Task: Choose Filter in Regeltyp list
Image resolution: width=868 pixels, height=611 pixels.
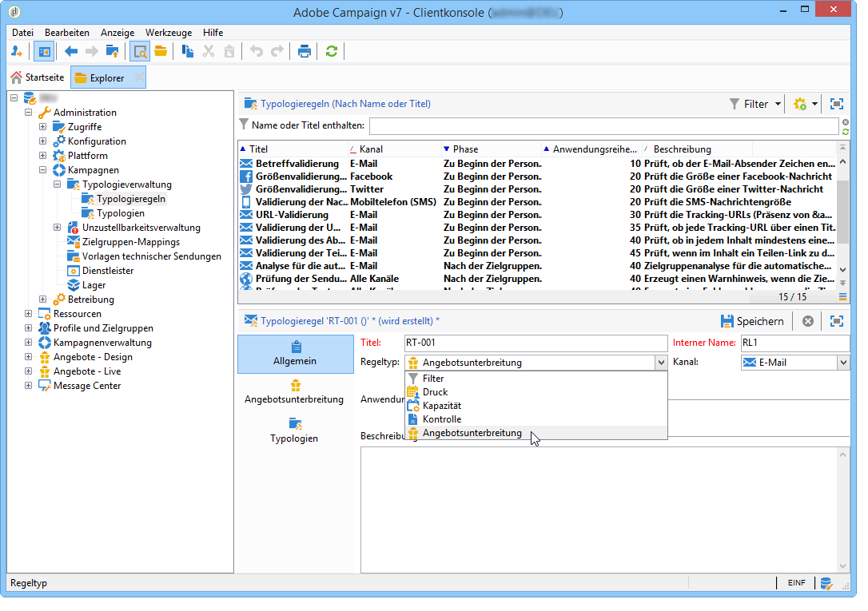Action: (x=536, y=379)
